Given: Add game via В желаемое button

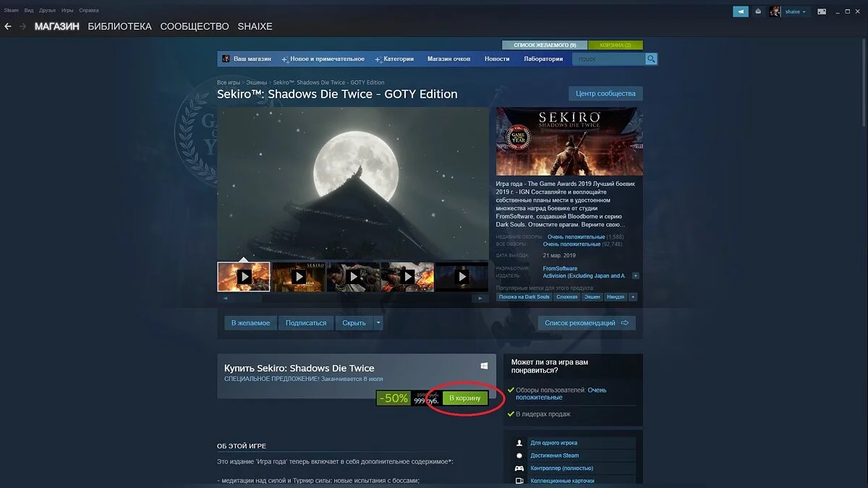Looking at the screenshot, I should [x=250, y=322].
